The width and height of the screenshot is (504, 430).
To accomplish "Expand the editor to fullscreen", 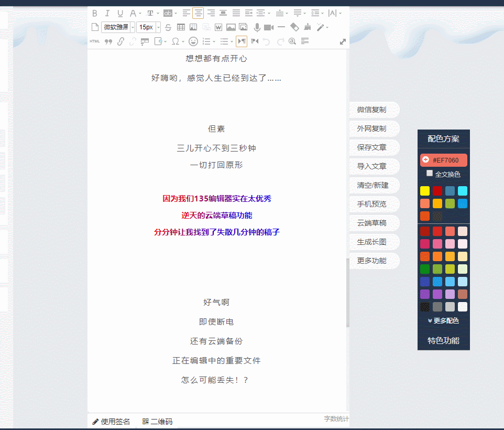I will (x=343, y=41).
